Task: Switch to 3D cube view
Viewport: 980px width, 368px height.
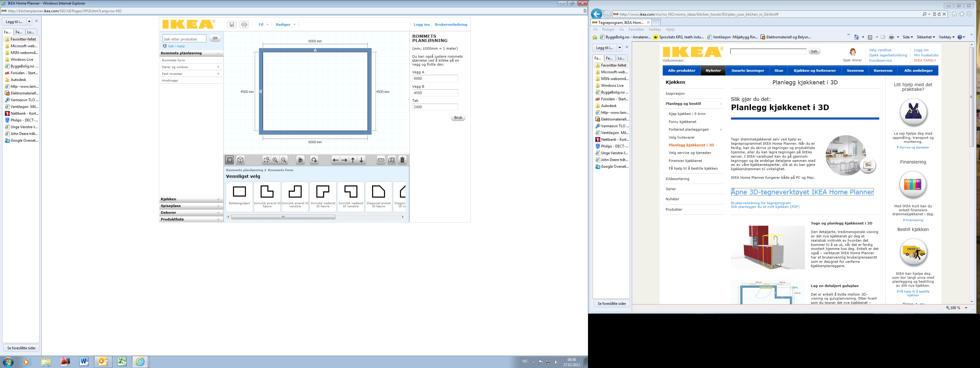Action: [x=240, y=160]
